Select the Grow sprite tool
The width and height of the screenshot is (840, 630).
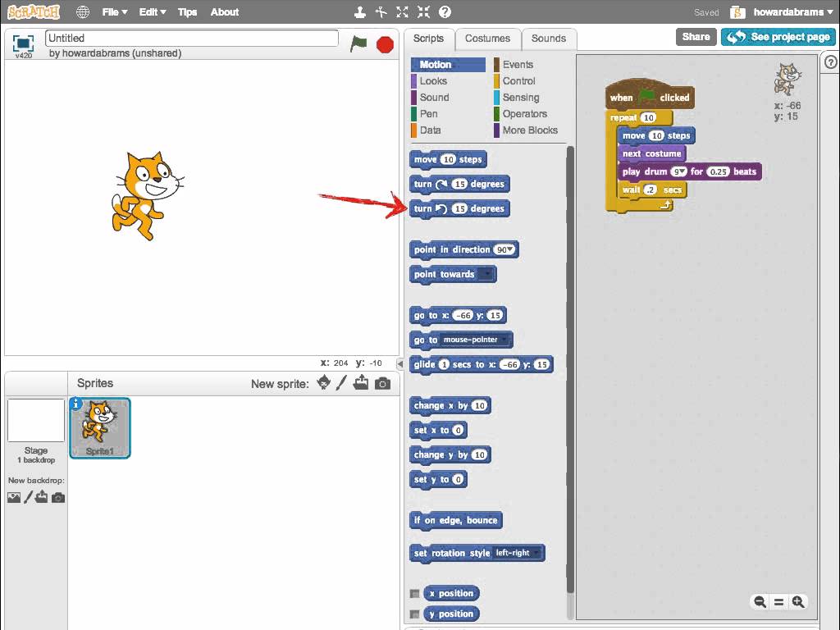tap(402, 11)
